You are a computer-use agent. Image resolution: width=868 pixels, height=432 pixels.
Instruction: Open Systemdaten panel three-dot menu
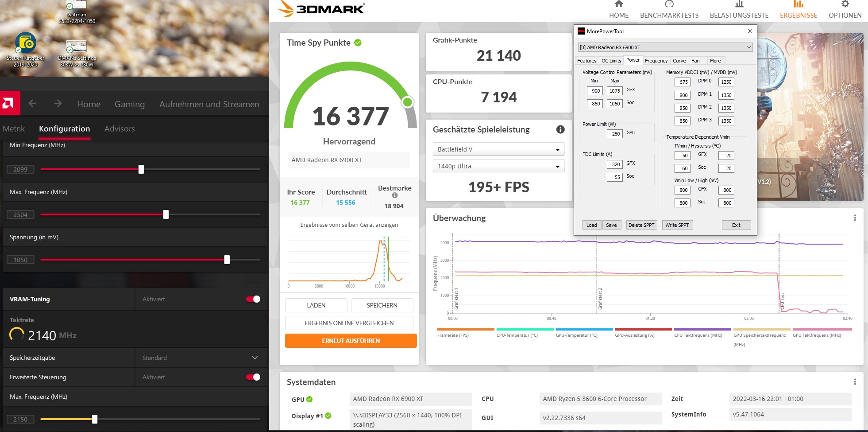point(855,382)
